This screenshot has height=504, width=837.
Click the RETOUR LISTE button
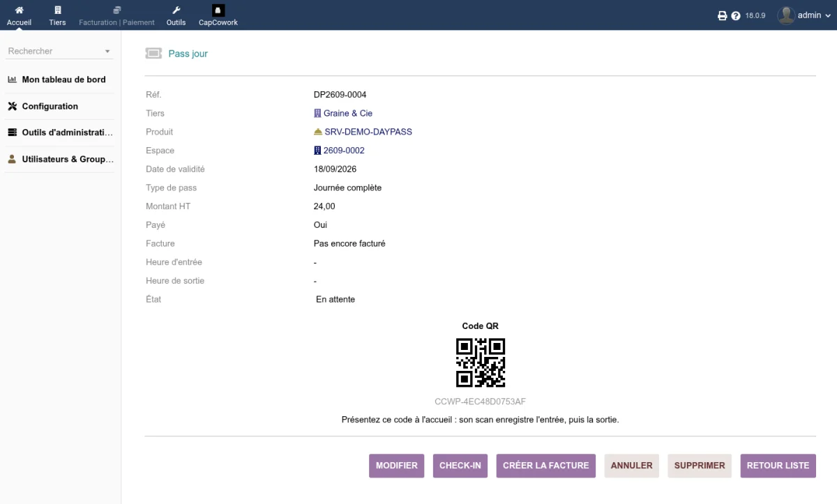pos(778,466)
